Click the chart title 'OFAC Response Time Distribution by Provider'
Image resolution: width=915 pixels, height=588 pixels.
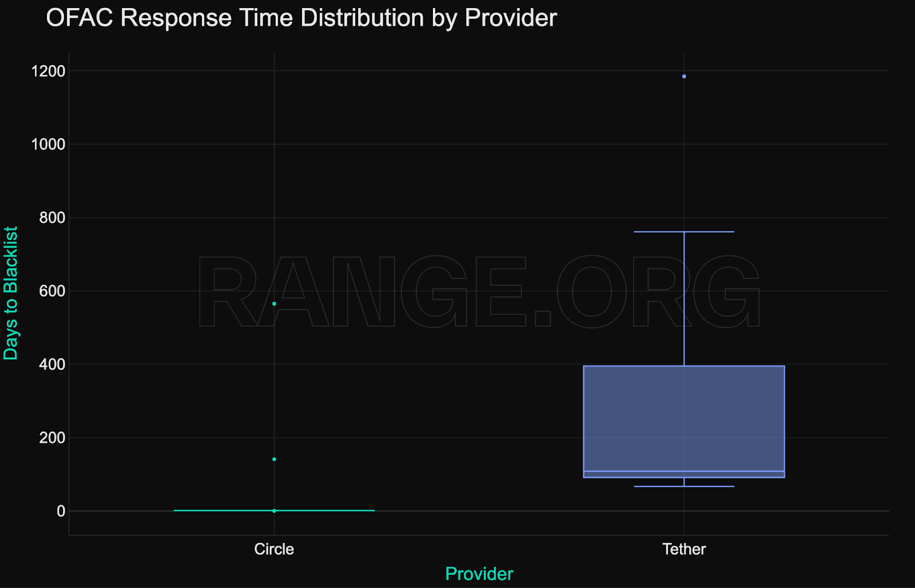click(301, 18)
